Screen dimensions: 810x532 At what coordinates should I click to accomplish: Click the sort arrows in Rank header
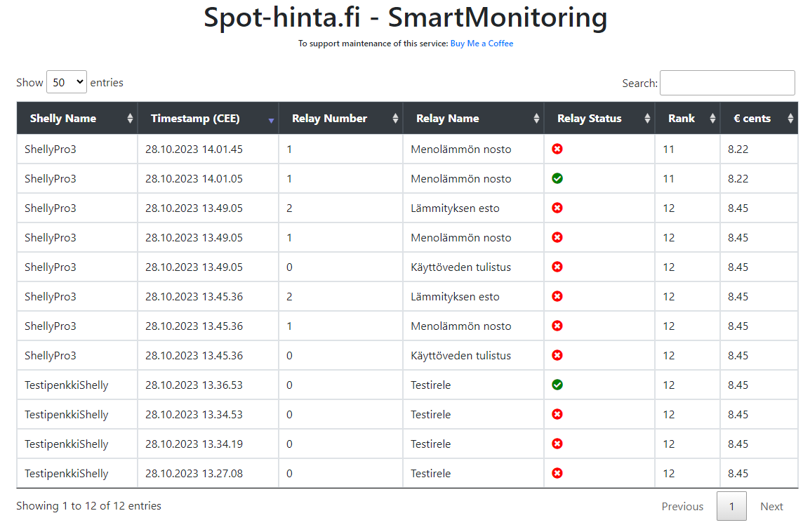point(712,119)
